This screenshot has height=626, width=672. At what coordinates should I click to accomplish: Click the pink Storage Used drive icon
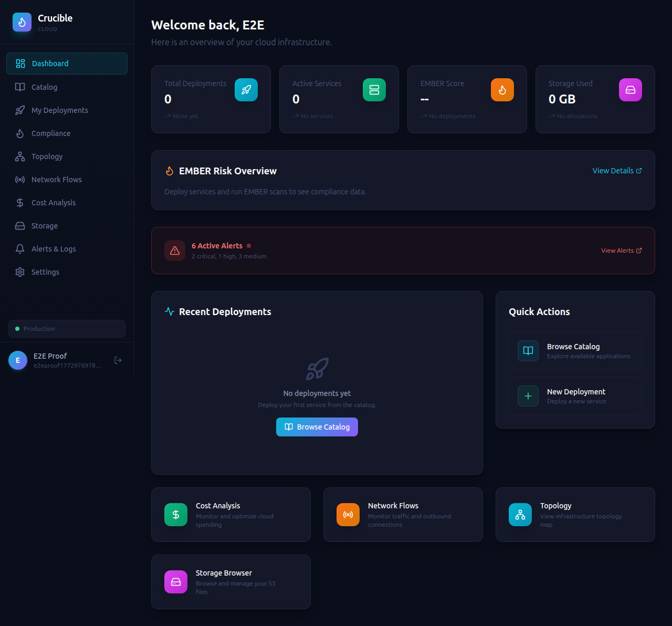[630, 90]
